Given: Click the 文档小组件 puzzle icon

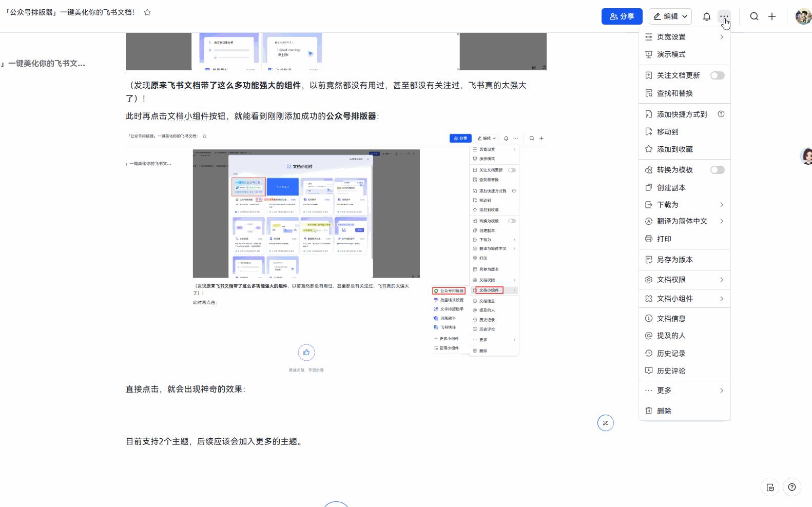Looking at the screenshot, I should point(649,299).
